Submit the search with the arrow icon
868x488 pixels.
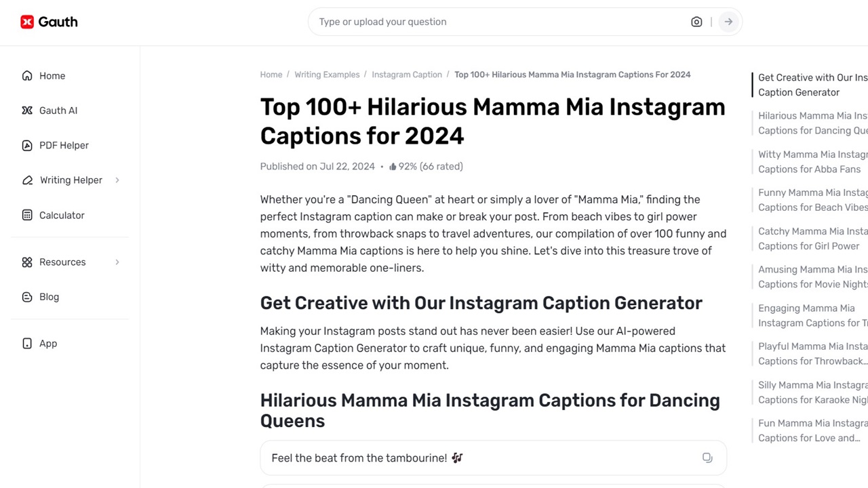(728, 22)
